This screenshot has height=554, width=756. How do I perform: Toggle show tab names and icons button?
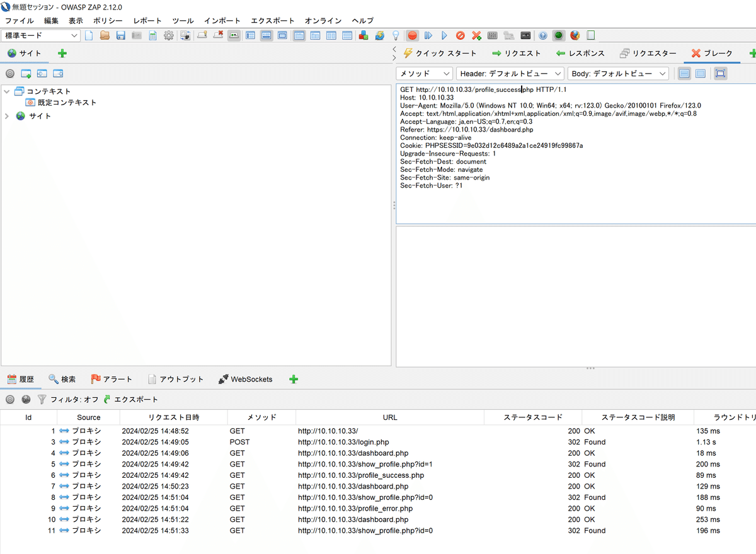pos(234,36)
